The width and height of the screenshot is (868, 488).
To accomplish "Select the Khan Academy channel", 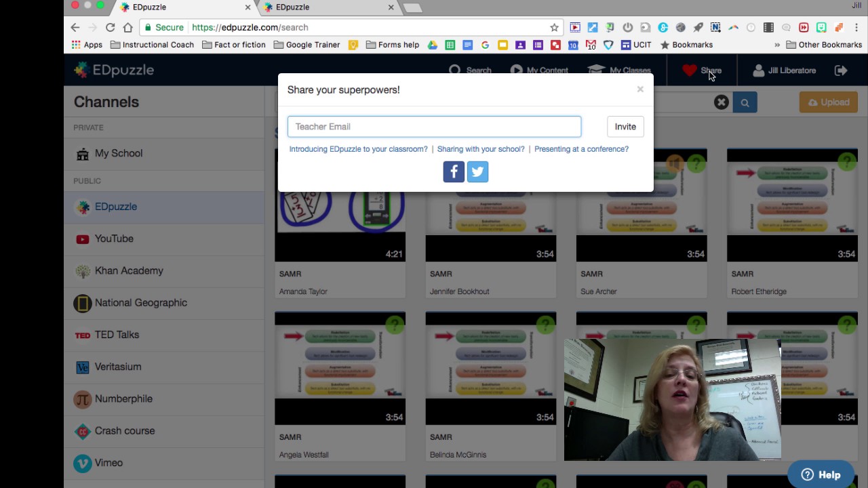I will pyautogui.click(x=164, y=270).
